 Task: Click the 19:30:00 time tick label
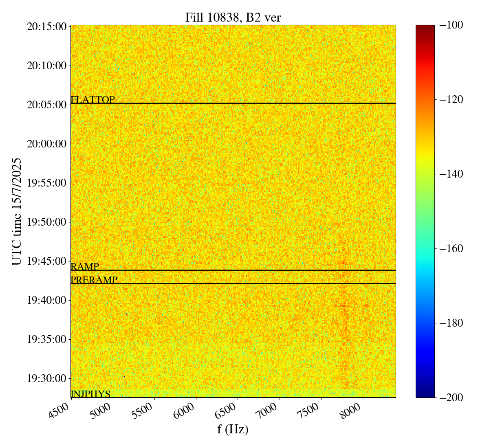coord(46,378)
